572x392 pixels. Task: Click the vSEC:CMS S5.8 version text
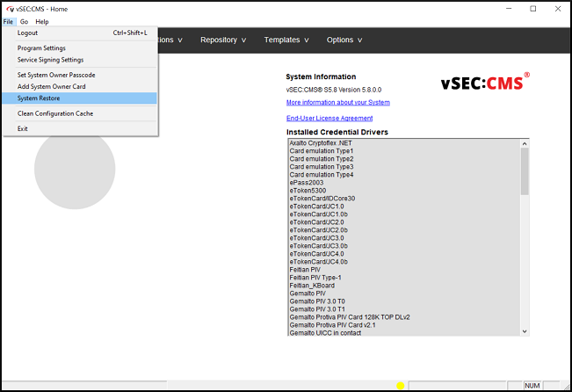(334, 90)
